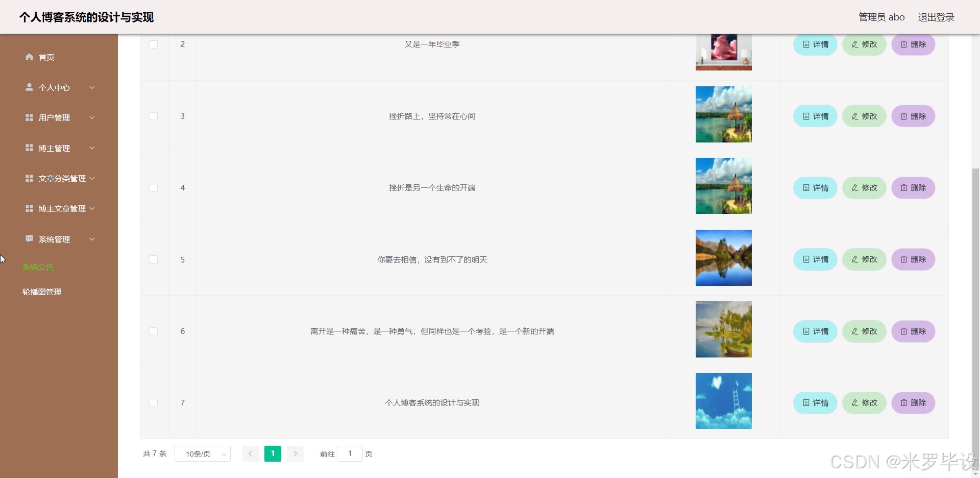Collapse the 系统管理 chevron
The image size is (980, 478).
coord(92,239)
